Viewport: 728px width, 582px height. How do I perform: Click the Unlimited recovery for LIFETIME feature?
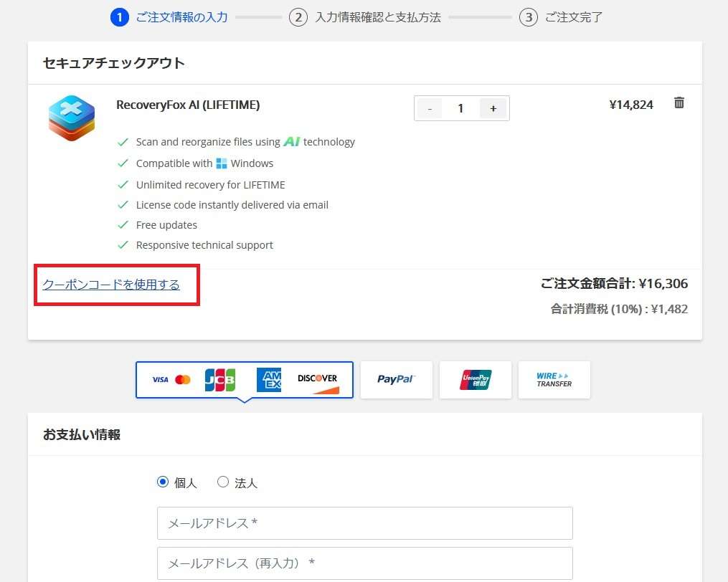click(210, 185)
